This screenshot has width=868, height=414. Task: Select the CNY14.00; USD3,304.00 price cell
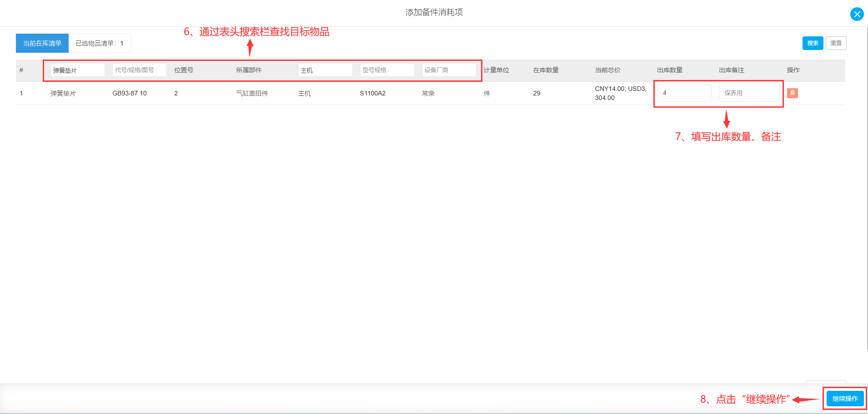(x=621, y=93)
